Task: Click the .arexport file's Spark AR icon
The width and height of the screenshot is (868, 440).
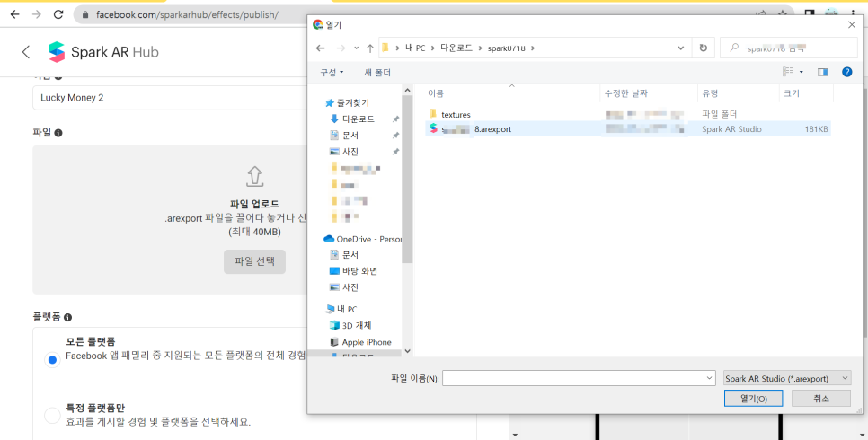Action: (433, 128)
